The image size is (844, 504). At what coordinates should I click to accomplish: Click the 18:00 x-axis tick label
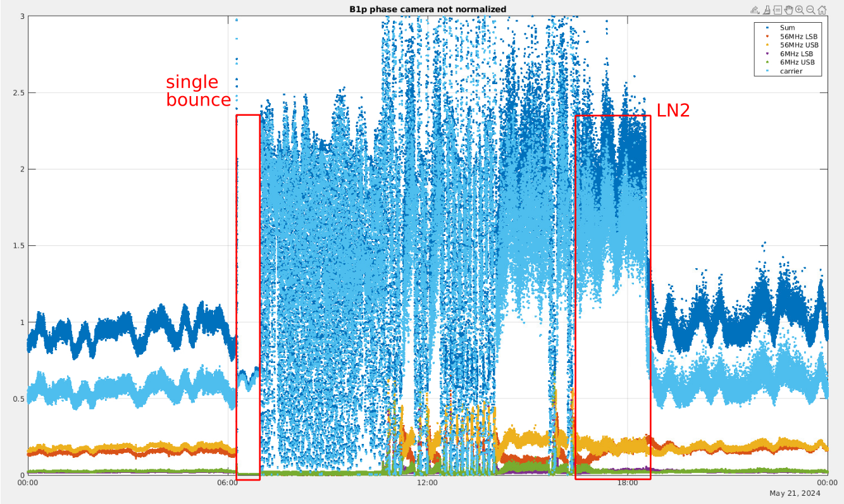coord(627,483)
